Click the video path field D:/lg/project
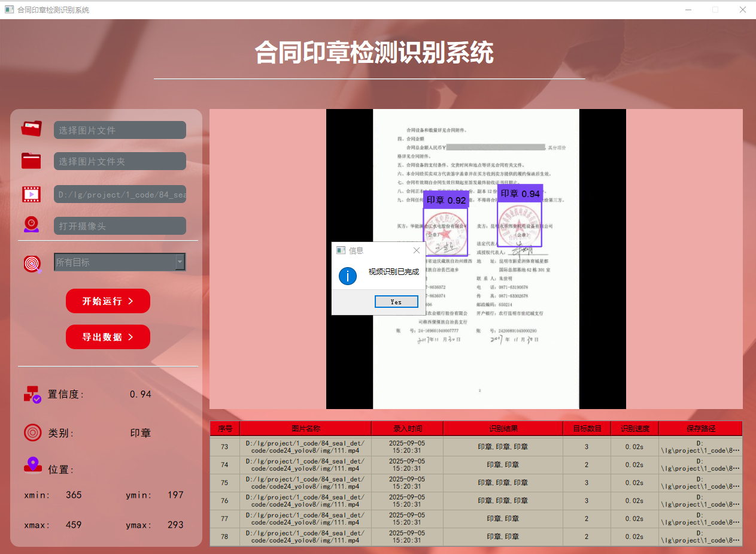756x554 pixels. point(120,194)
